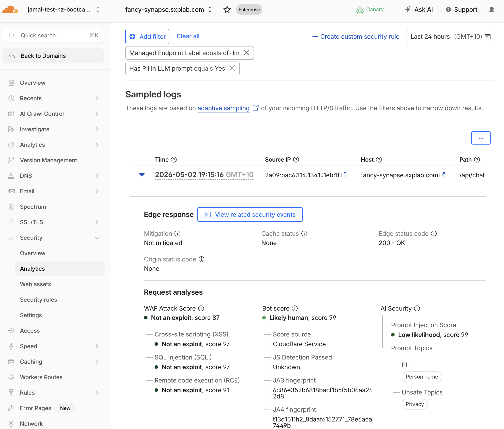
Task: Open Security rules
Action: point(39,300)
